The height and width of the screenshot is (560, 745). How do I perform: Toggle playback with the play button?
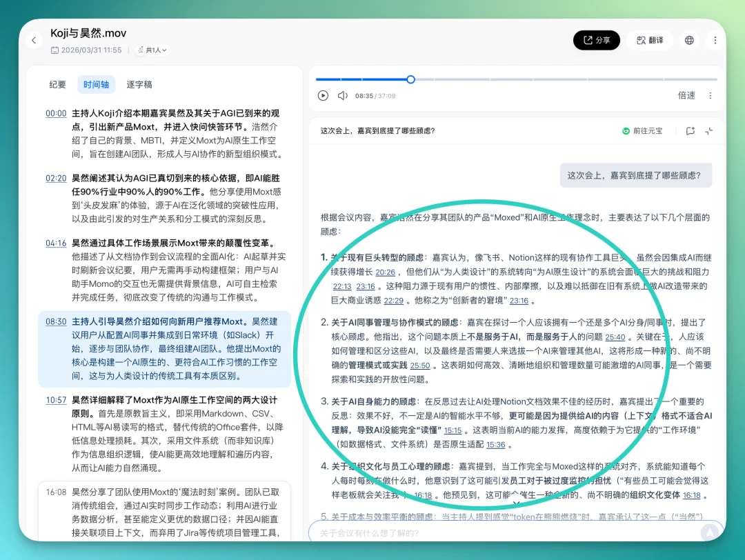[x=323, y=96]
